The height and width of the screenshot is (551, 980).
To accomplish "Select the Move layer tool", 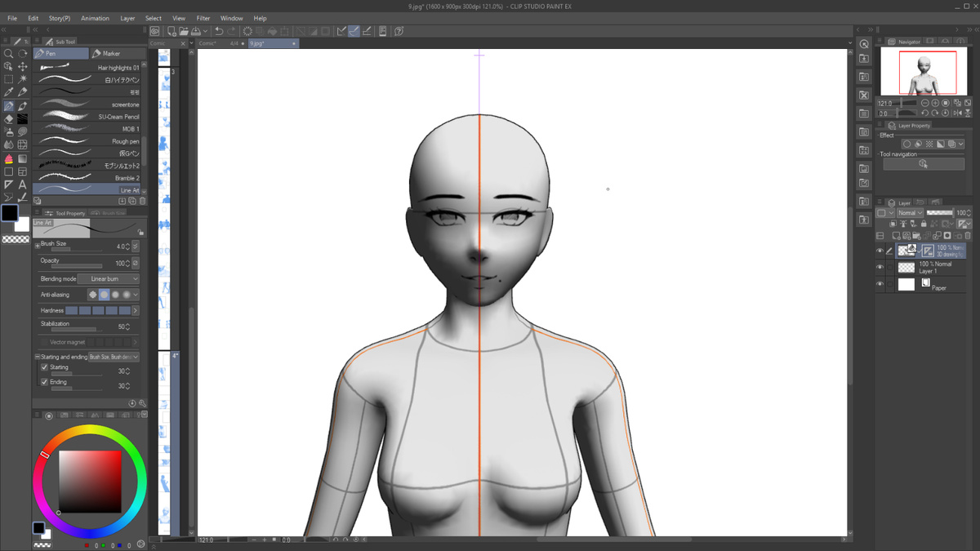I will click(22, 67).
